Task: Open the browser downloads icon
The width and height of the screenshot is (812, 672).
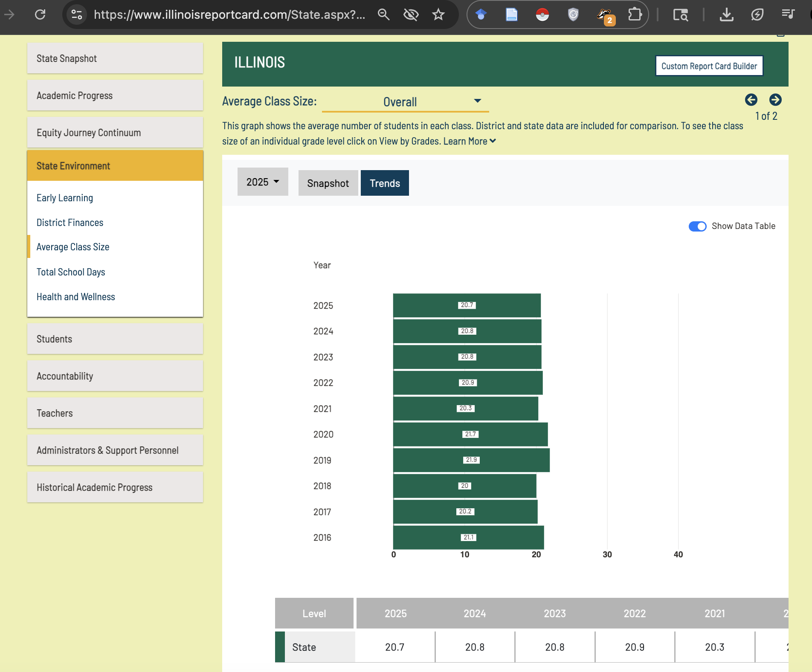Action: [x=726, y=15]
